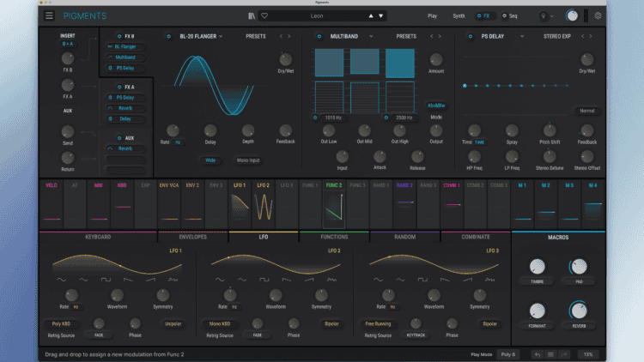Toggle PS Delay effect power
The height and width of the screenshot is (362, 644).
coord(471,36)
